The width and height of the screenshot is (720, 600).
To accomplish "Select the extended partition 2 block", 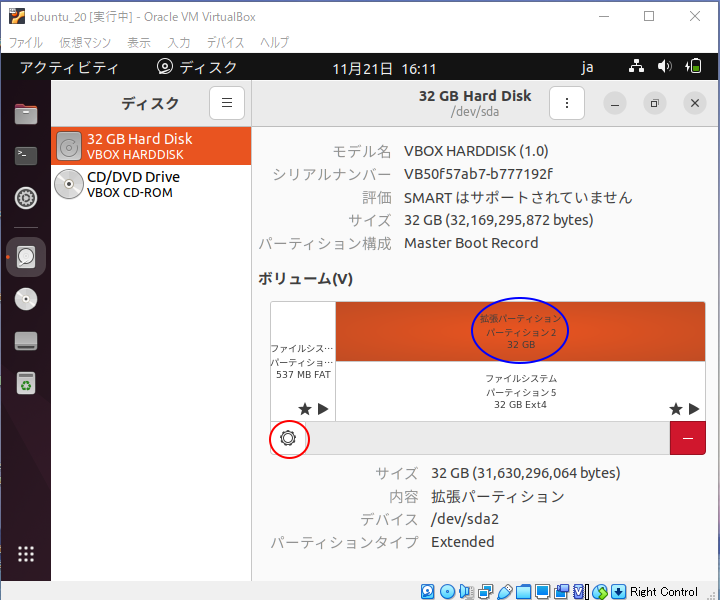I will 520,331.
